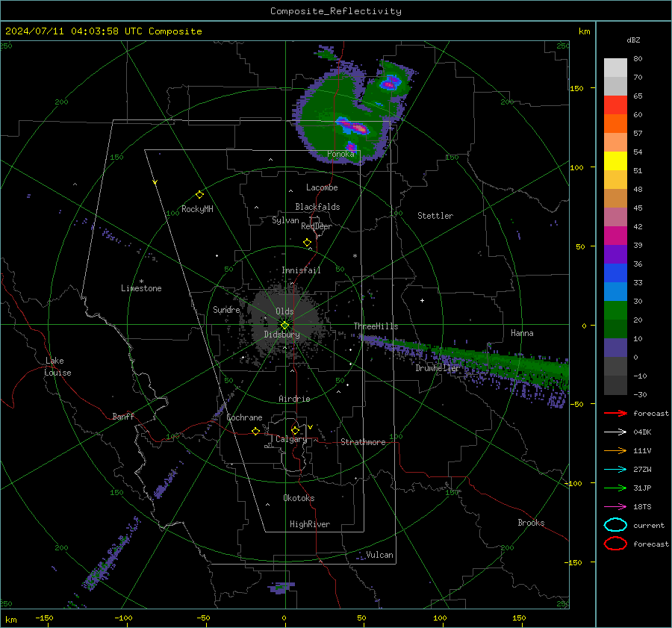The image size is (672, 628).
Task: Pick the bright yellow 54-51 dBZ color band
Action: [615, 161]
